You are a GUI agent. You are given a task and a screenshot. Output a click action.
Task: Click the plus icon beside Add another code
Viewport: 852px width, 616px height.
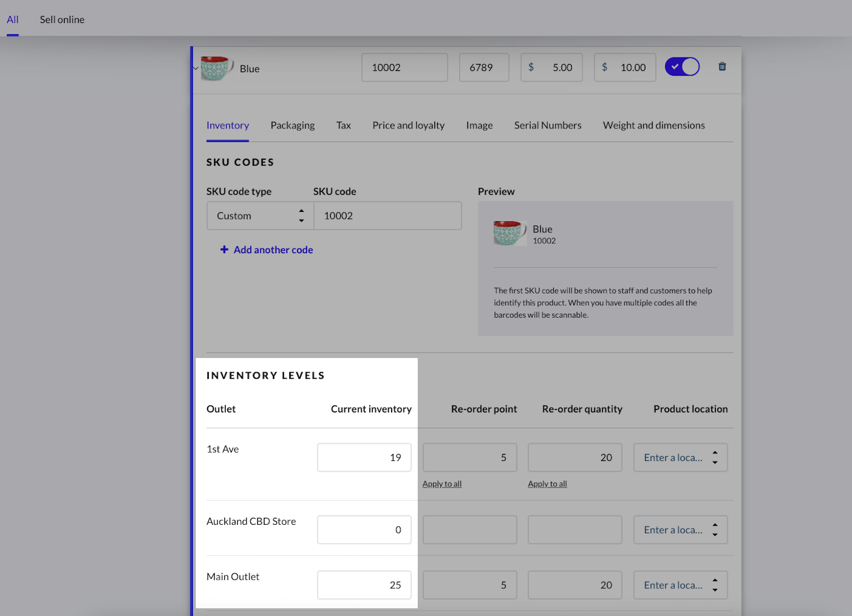[224, 250]
